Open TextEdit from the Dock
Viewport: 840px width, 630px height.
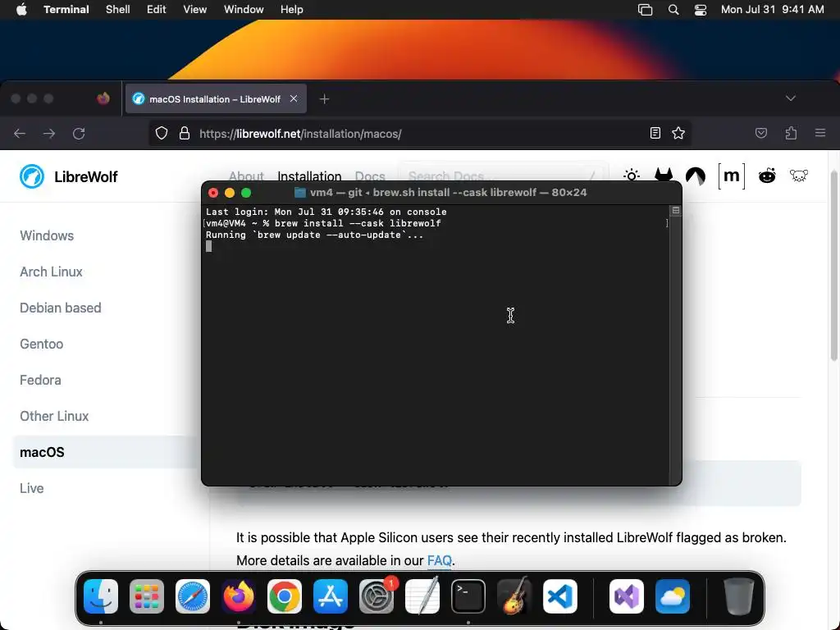(422, 596)
